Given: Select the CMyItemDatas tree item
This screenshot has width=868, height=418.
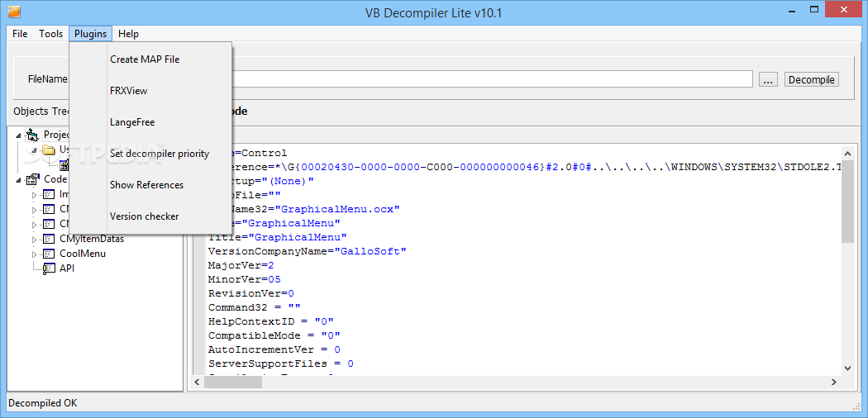Looking at the screenshot, I should coord(91,239).
